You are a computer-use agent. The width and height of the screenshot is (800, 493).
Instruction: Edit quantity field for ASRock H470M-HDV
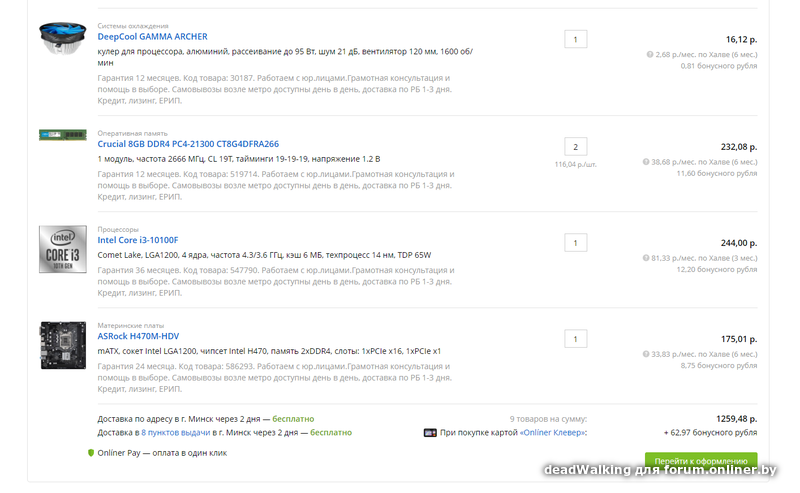[x=576, y=339]
